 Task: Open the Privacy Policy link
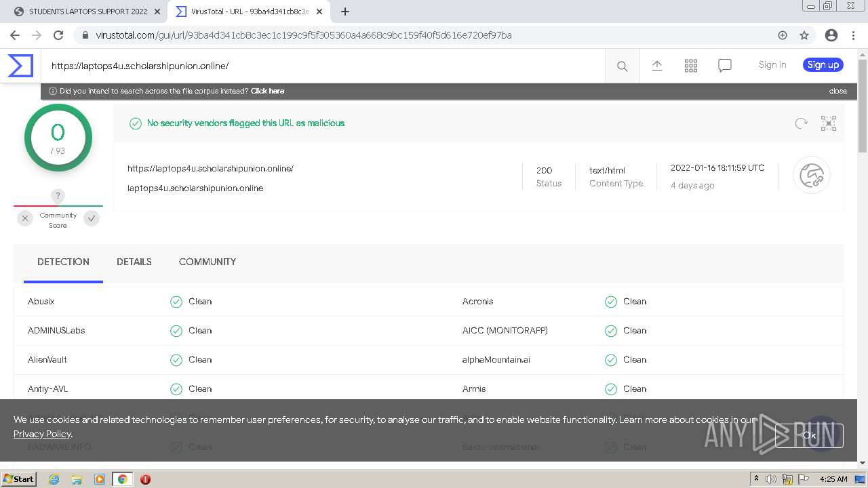click(42, 434)
